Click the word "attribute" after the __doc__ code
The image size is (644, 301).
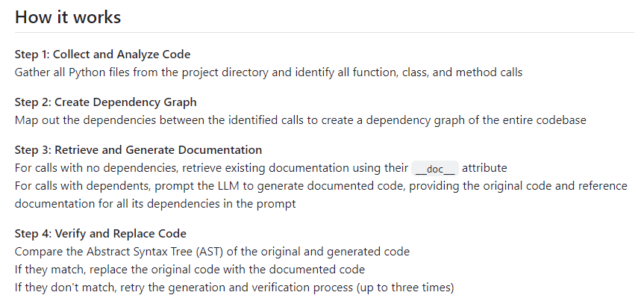(x=485, y=167)
